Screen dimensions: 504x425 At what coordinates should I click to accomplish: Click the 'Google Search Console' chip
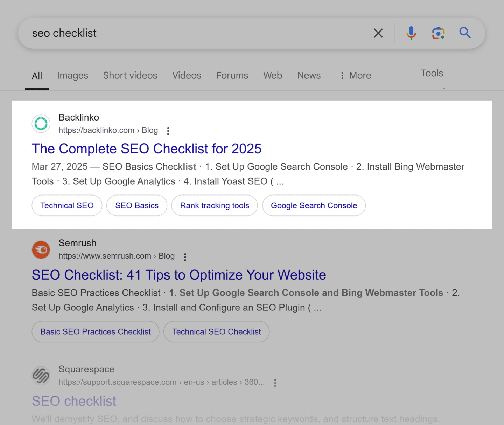pos(314,205)
